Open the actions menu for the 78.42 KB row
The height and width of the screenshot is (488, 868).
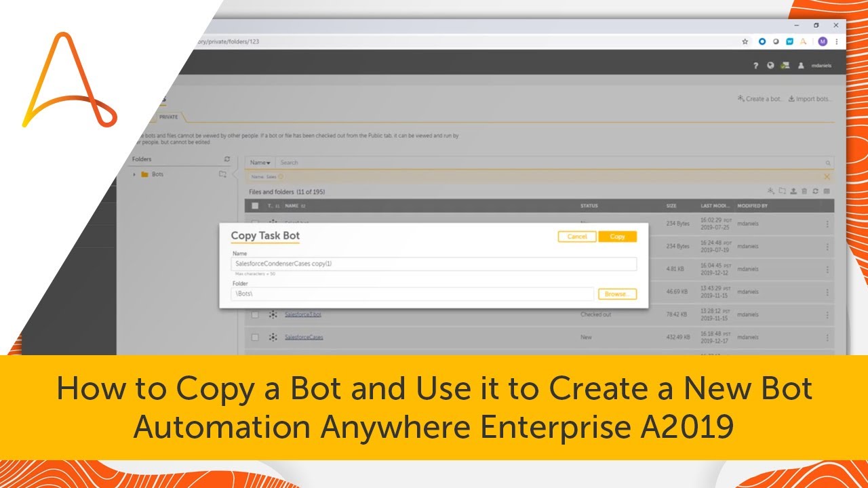[x=827, y=314]
